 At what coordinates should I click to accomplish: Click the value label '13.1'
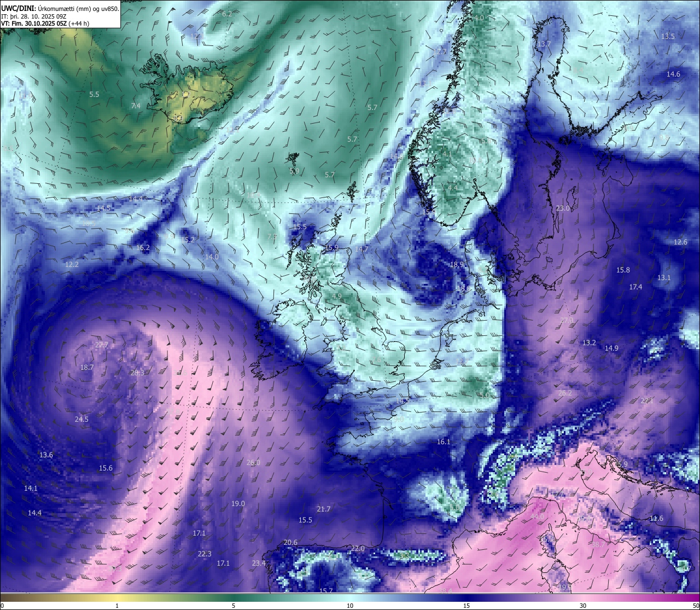(x=663, y=277)
